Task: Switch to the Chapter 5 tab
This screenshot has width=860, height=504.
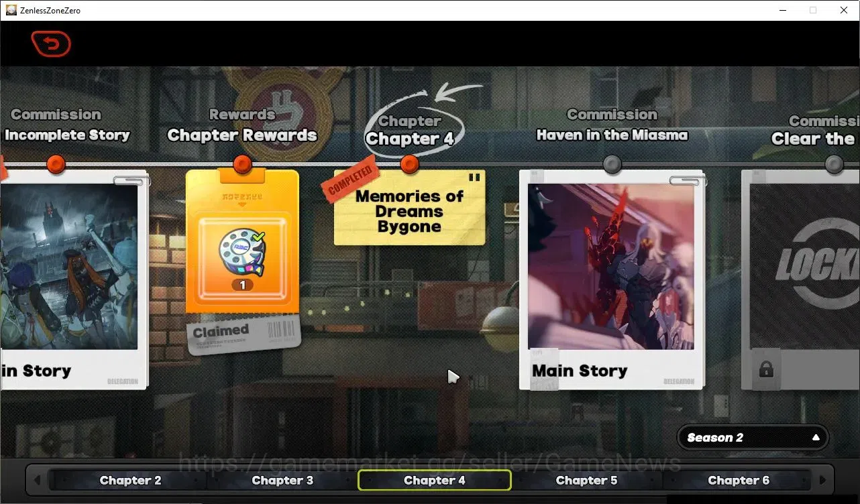Action: pos(587,481)
